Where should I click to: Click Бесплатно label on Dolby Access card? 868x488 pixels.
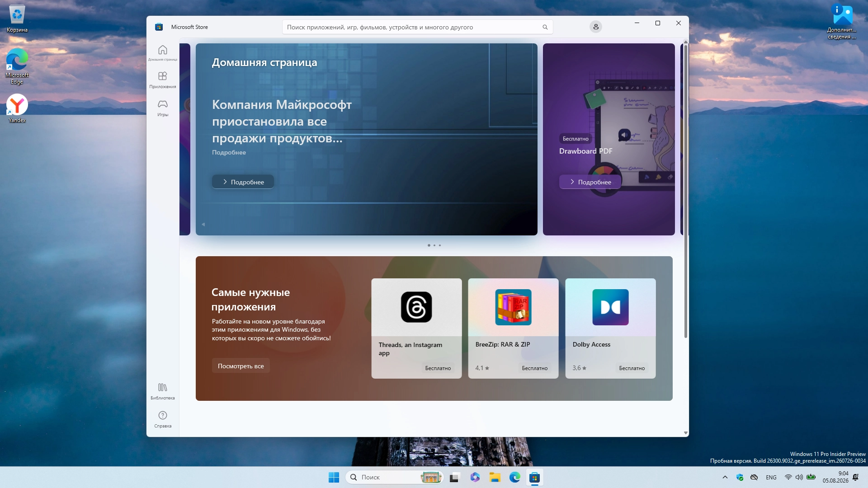[632, 368]
